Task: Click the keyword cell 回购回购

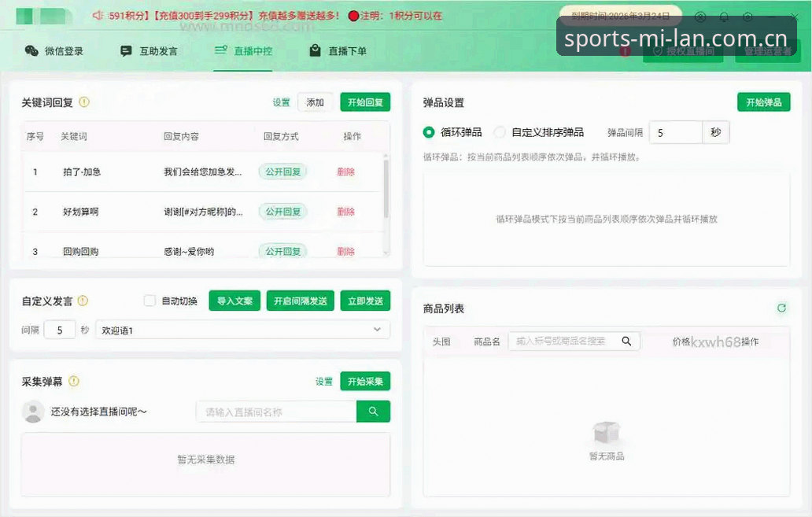Action: click(80, 251)
